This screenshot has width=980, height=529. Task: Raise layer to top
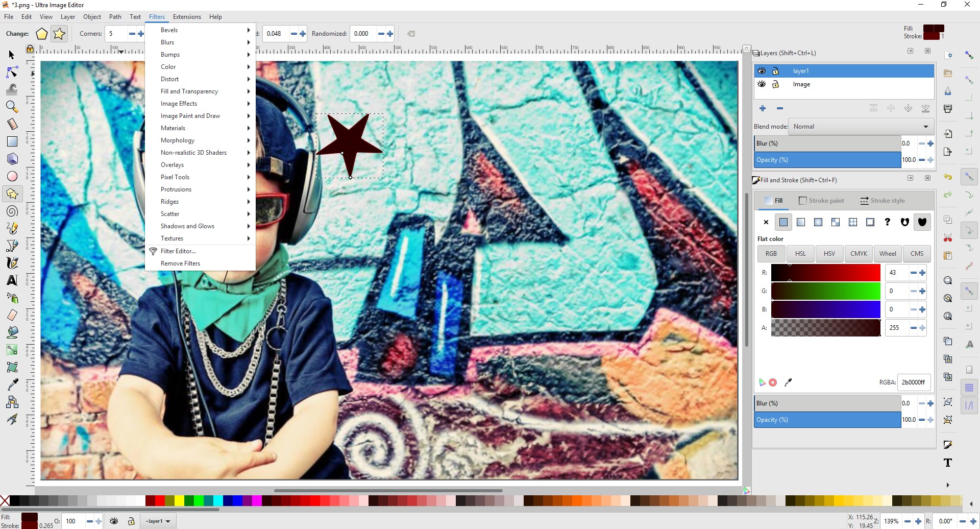873,108
